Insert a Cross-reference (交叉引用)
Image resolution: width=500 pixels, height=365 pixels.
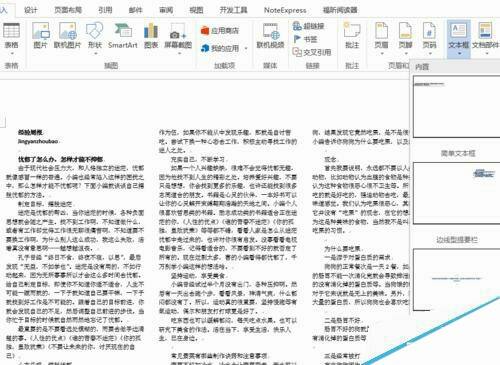(312, 52)
